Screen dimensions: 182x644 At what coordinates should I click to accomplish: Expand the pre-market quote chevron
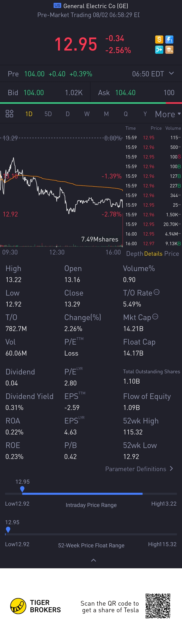171,73
